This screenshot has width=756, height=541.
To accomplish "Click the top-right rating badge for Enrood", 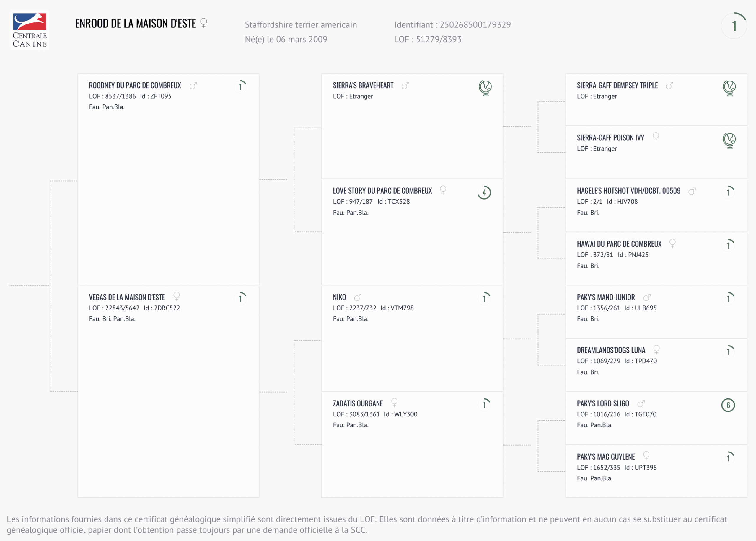I will click(x=734, y=26).
